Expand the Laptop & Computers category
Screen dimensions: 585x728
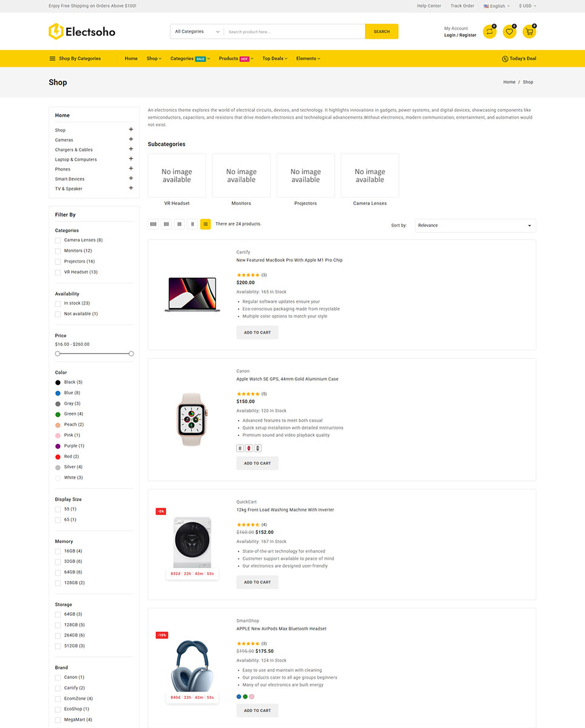click(131, 159)
